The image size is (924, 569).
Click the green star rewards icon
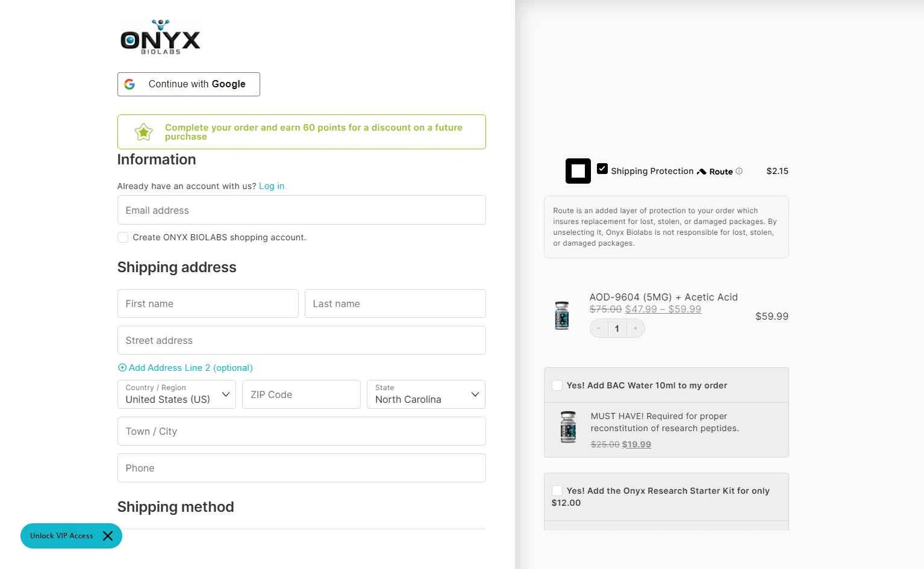tap(143, 132)
